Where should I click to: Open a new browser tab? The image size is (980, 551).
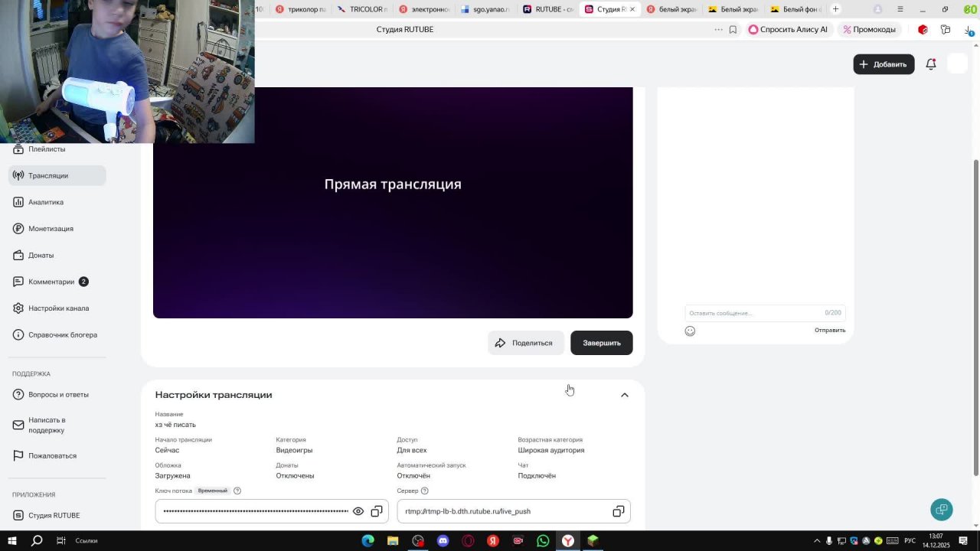click(x=835, y=9)
